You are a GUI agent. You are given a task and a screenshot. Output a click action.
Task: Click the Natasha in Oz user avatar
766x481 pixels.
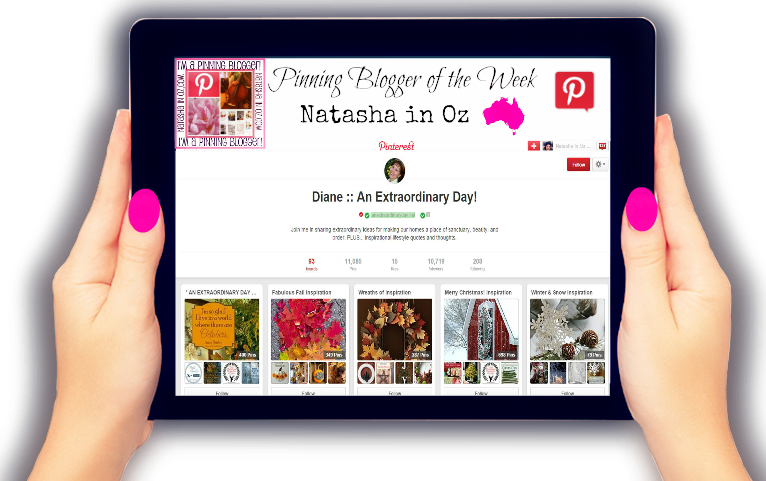(548, 146)
